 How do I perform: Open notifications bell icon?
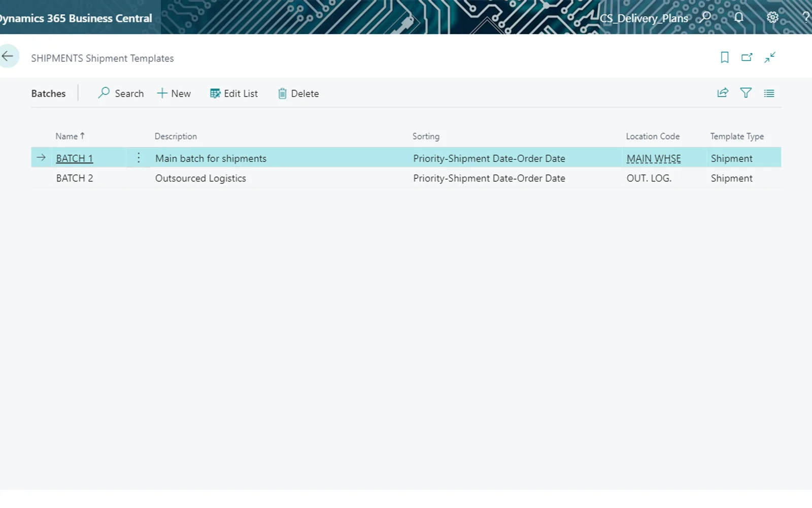tap(739, 17)
